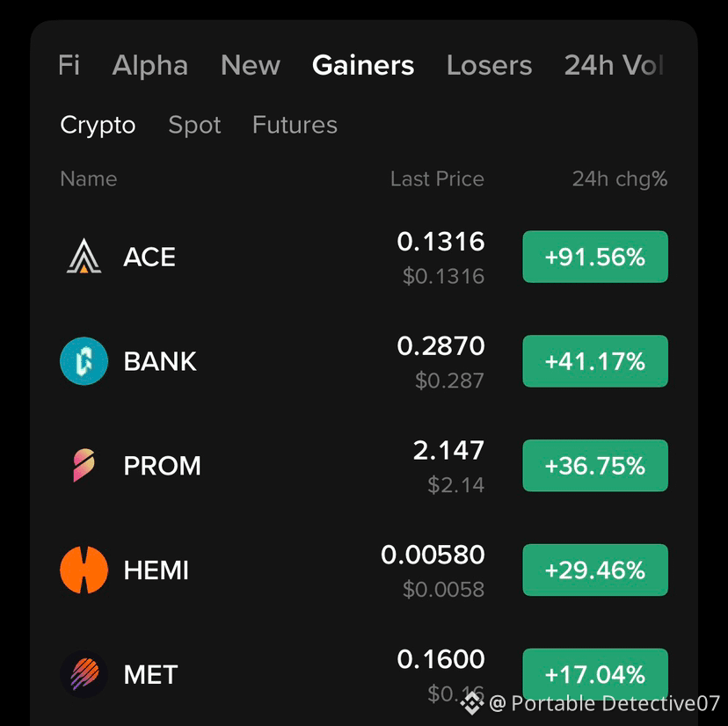This screenshot has height=726, width=728.
Task: Tap the PROM pink logo icon
Action: (x=84, y=465)
